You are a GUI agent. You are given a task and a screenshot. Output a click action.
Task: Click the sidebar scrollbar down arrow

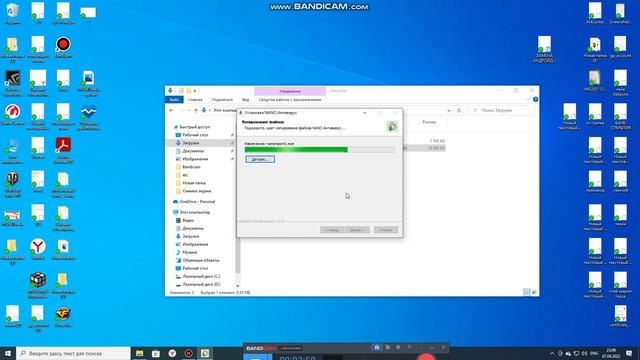click(238, 286)
